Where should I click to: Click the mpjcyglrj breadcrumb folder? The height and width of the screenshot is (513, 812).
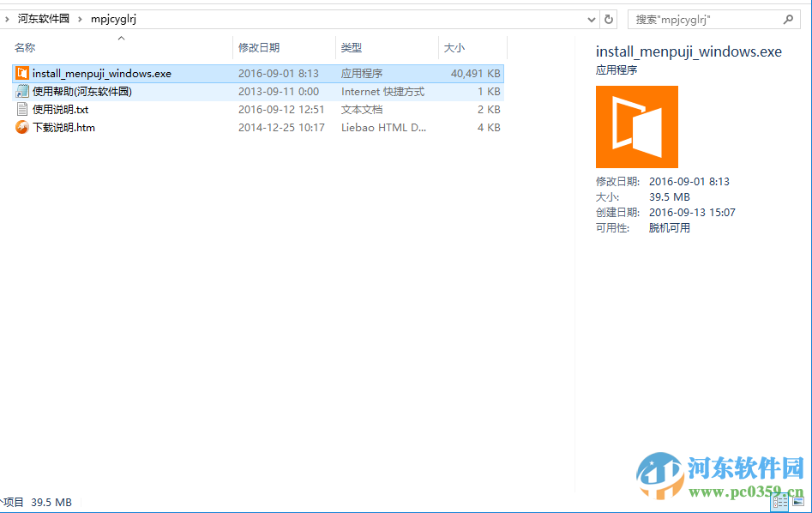(113, 19)
